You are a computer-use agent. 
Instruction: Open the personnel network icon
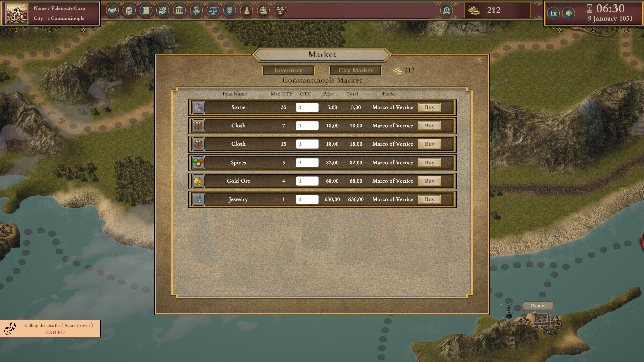[280, 10]
